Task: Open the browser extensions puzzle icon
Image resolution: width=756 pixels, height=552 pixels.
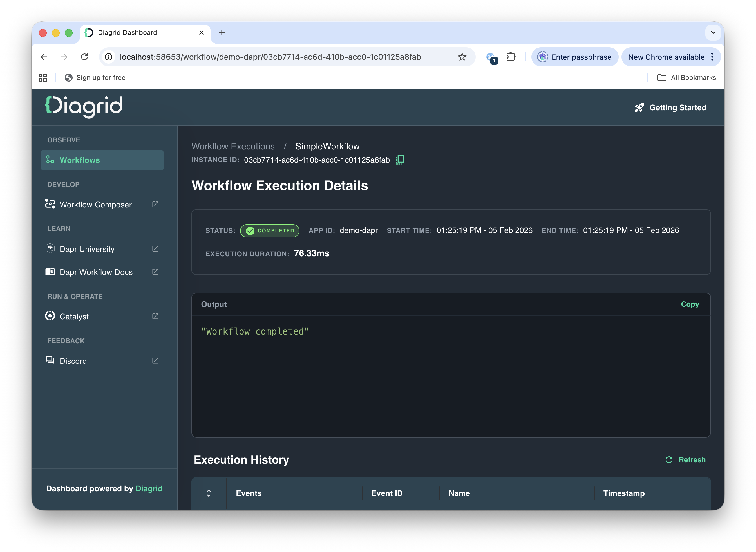Action: click(511, 57)
